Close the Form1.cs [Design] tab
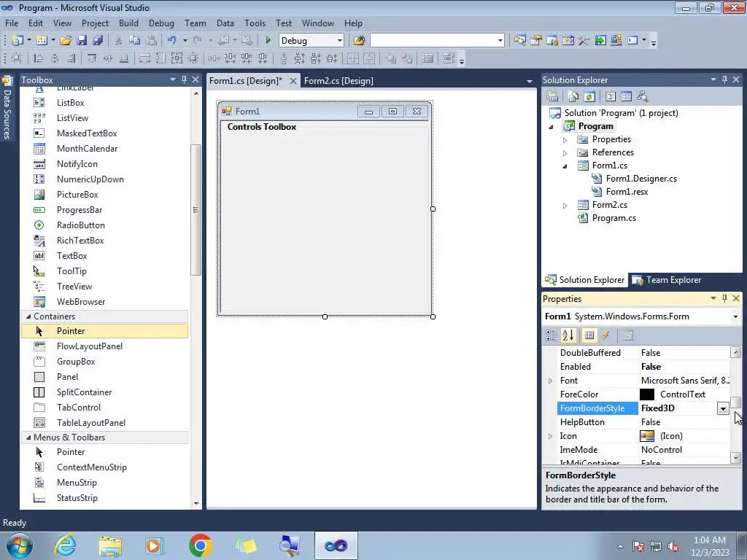This screenshot has width=747, height=560. pos(293,81)
